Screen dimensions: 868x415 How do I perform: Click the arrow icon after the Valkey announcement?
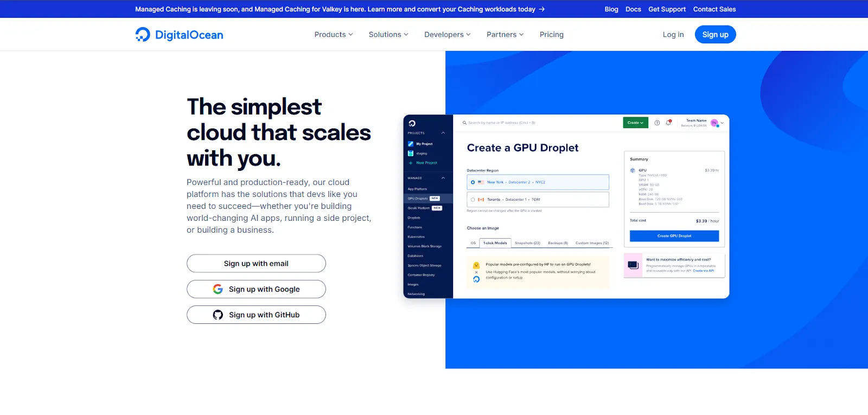541,9
